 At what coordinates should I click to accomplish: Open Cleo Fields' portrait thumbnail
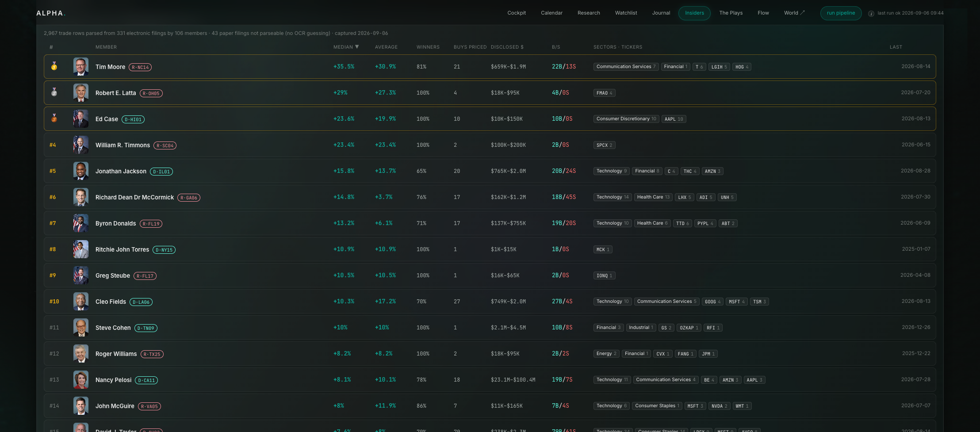(81, 302)
